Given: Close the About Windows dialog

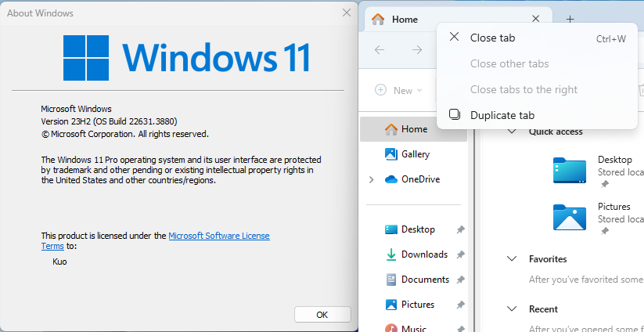Looking at the screenshot, I should [347, 13].
